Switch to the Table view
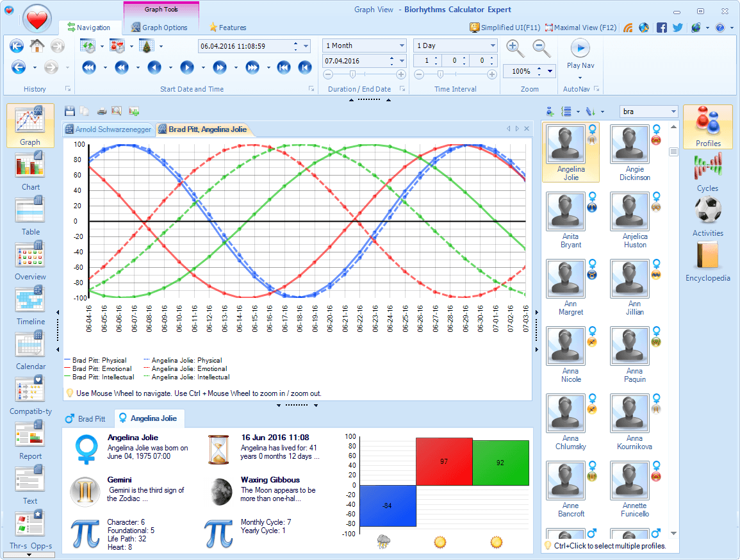This screenshot has width=740, height=560. coord(30,215)
